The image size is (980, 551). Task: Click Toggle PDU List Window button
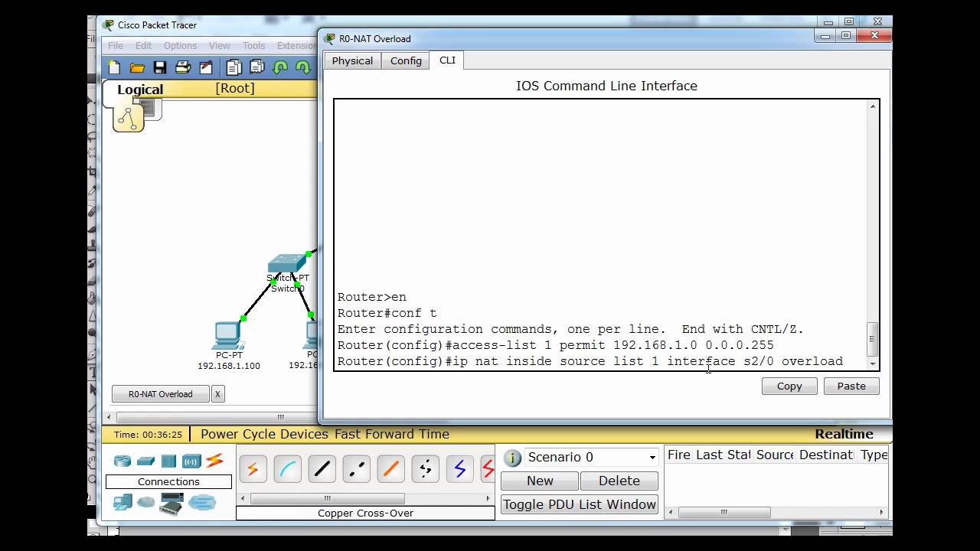point(580,504)
